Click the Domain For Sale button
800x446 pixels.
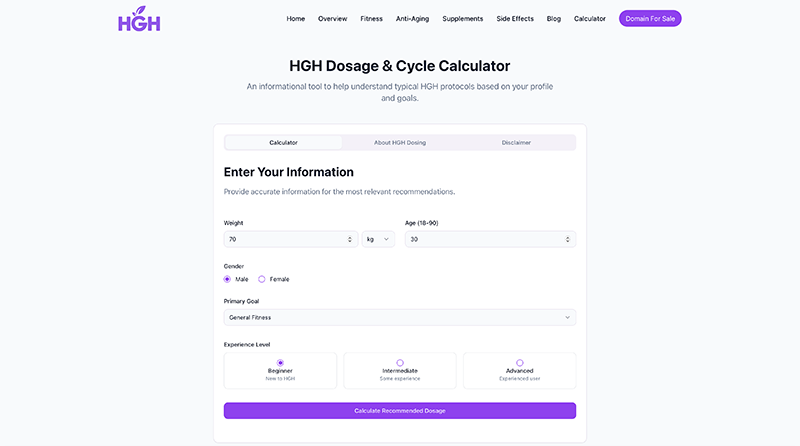pos(650,18)
